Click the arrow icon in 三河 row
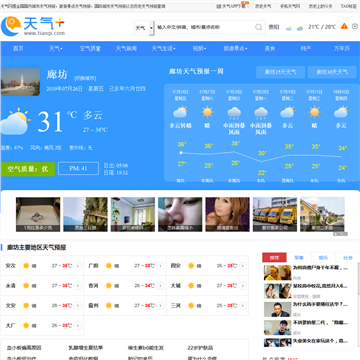This screenshot has height=360, width=360. click(x=243, y=305)
